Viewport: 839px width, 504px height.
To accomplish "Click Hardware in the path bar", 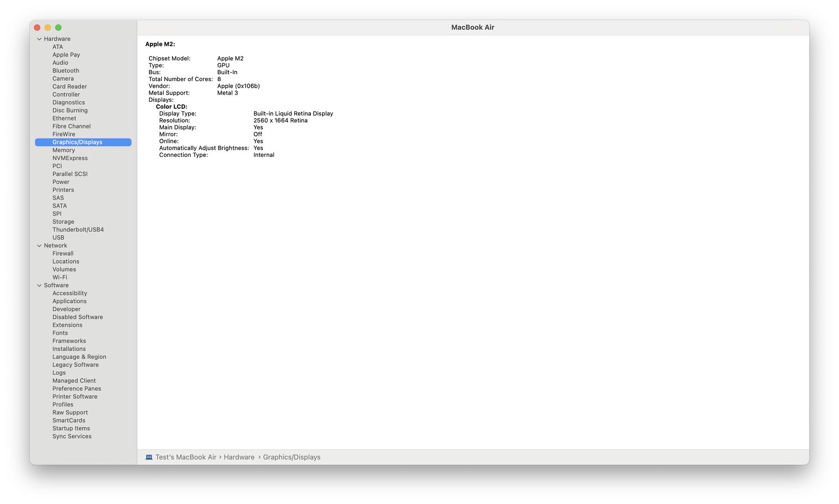I will [239, 457].
